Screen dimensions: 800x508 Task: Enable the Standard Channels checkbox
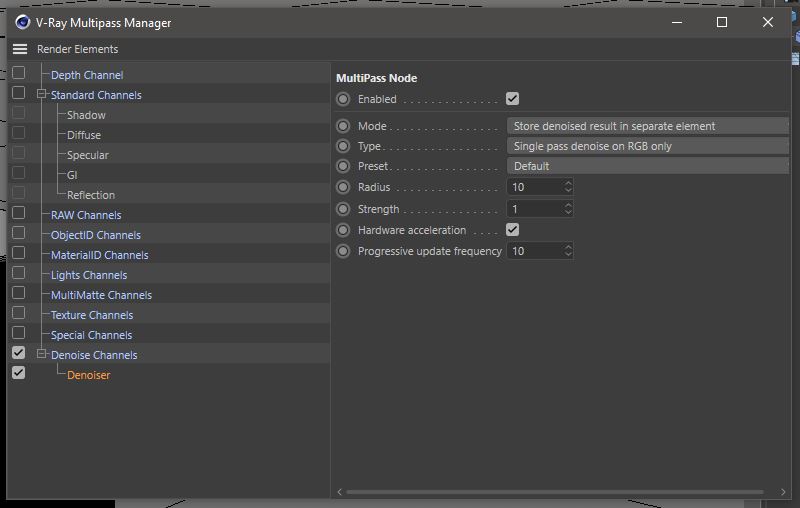point(18,93)
